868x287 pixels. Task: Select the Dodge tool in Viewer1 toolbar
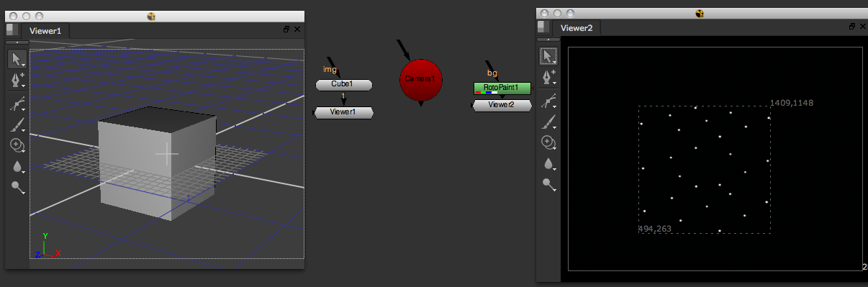tap(17, 187)
